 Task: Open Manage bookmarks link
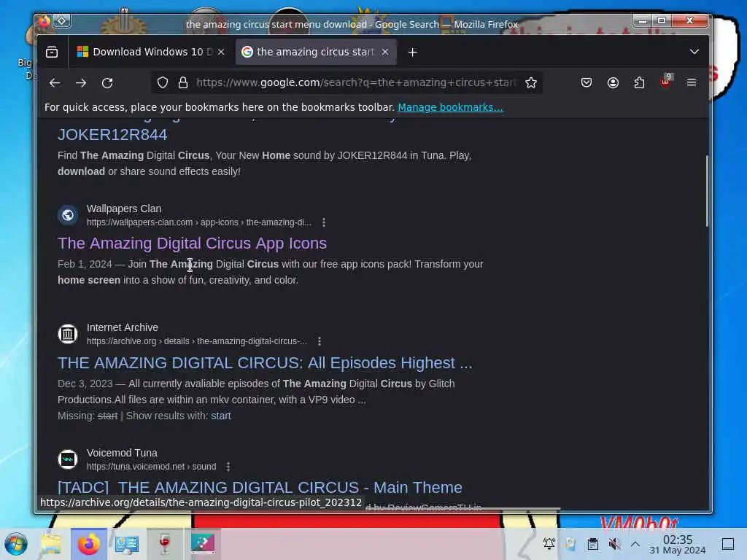pos(450,107)
